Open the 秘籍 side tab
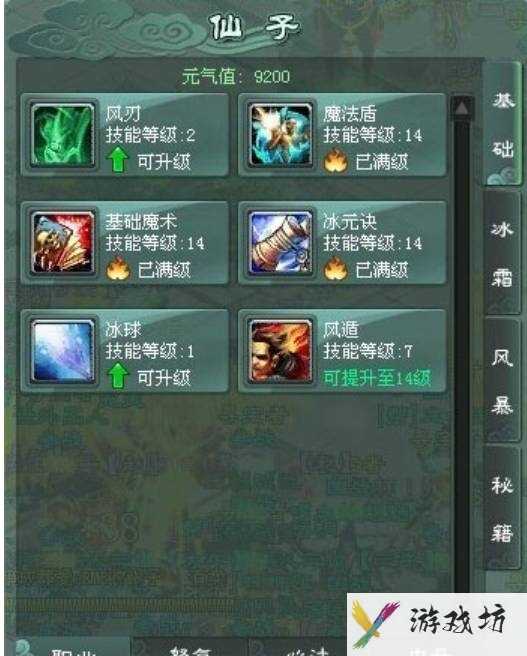The width and height of the screenshot is (527, 656). [x=503, y=508]
